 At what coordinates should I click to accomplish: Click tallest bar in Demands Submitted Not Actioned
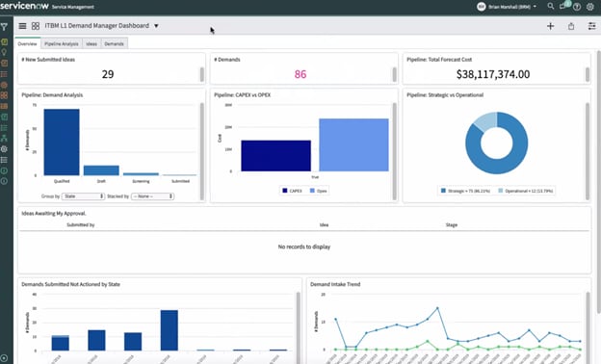click(x=170, y=330)
